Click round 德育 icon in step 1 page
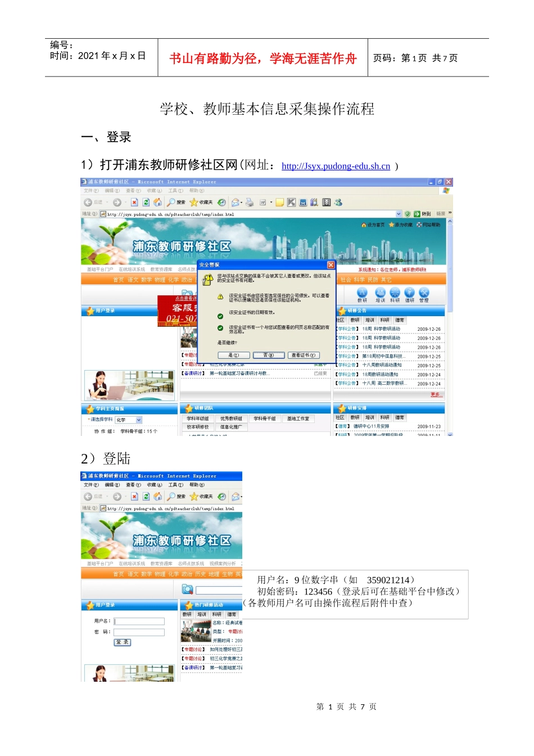The image size is (534, 756). [410, 292]
